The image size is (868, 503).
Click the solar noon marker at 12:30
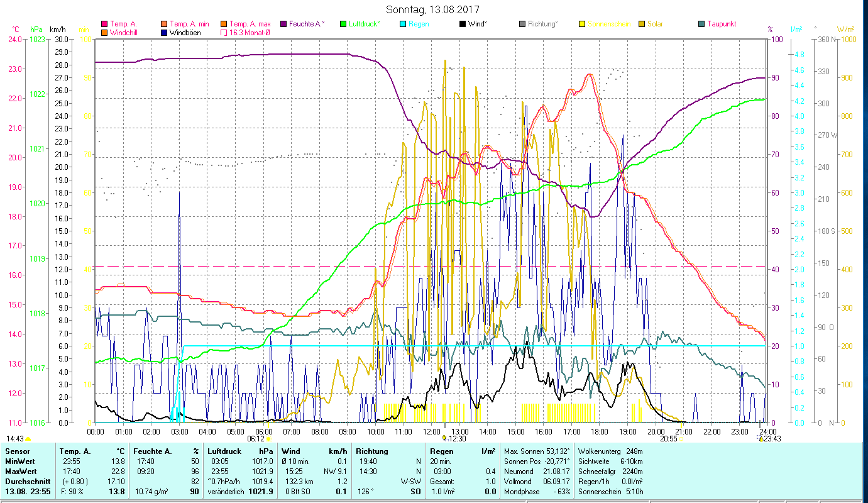[444, 438]
